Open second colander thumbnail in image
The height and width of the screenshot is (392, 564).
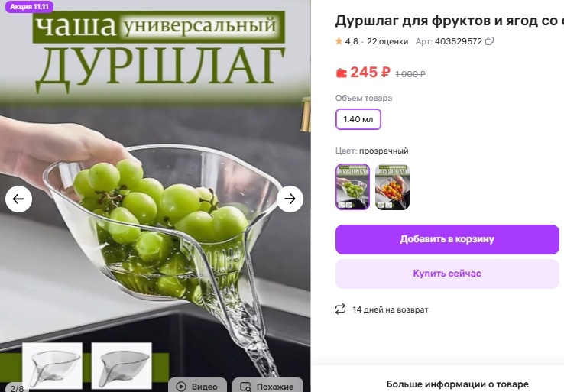tap(122, 366)
